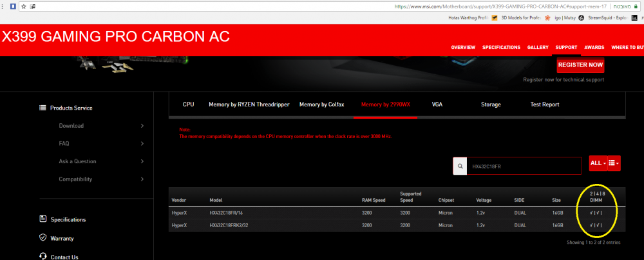Click the magnifier search icon beside HX432C18FR field
The width and height of the screenshot is (644, 260).
click(x=460, y=166)
